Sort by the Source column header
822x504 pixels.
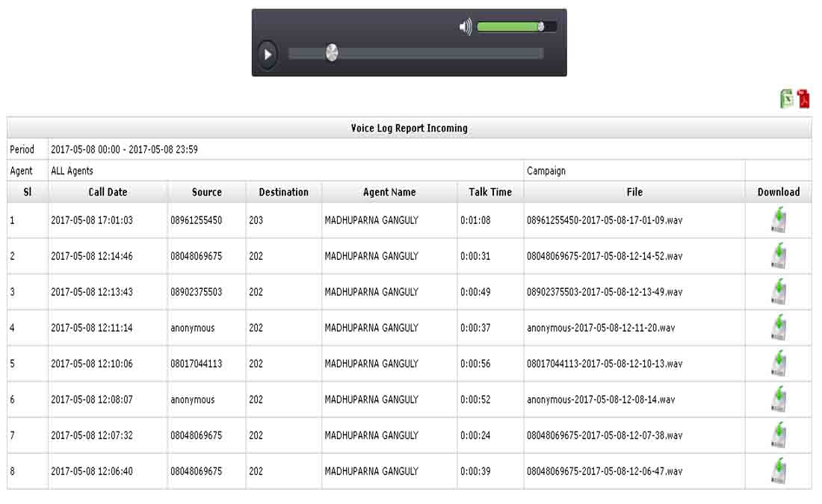coord(206,192)
